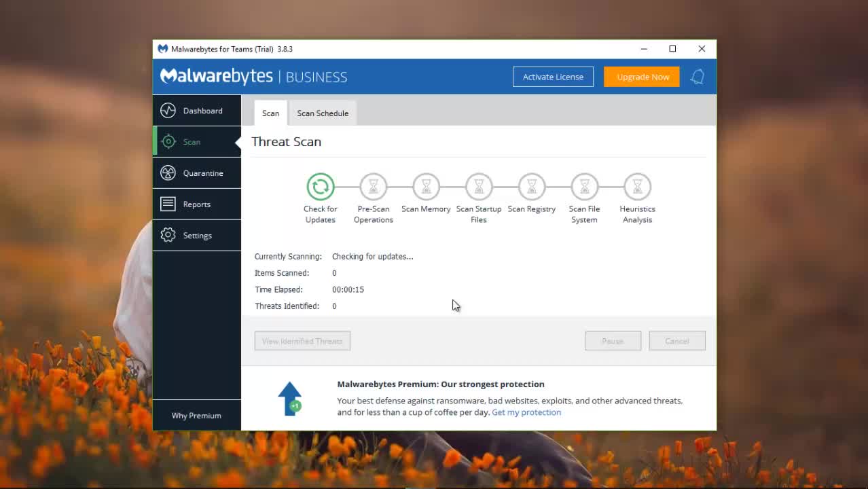
Task: Maximize the Malwarebytes window
Action: click(672, 49)
